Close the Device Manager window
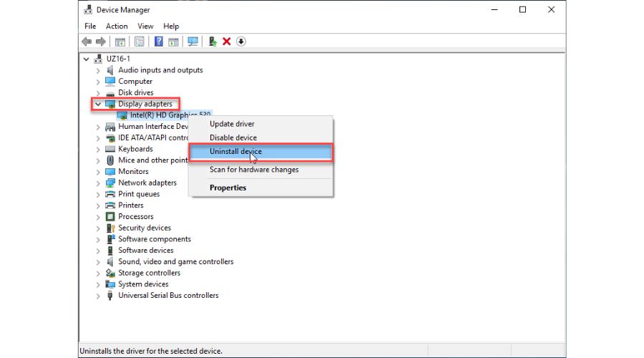The image size is (644, 358). coord(551,9)
